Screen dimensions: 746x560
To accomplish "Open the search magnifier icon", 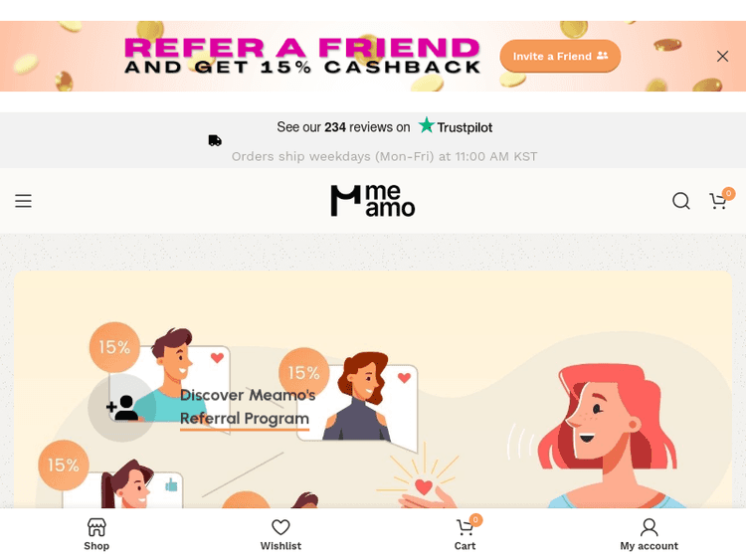I will (680, 201).
